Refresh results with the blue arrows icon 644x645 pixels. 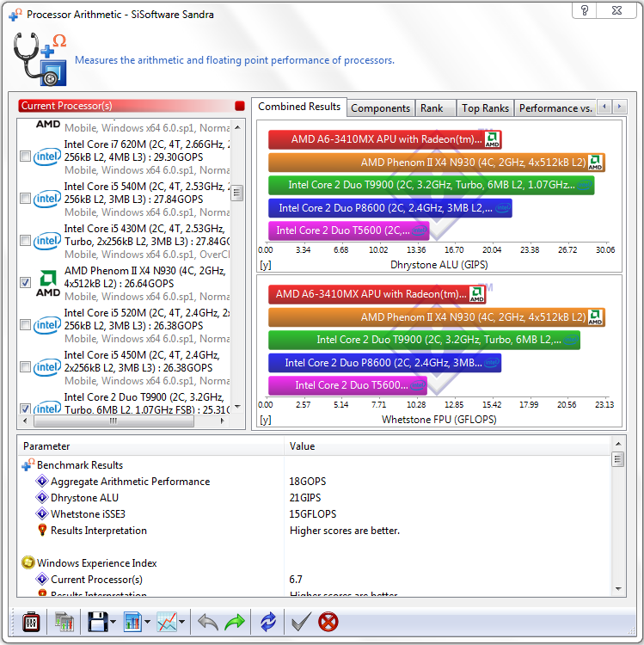coord(268,622)
